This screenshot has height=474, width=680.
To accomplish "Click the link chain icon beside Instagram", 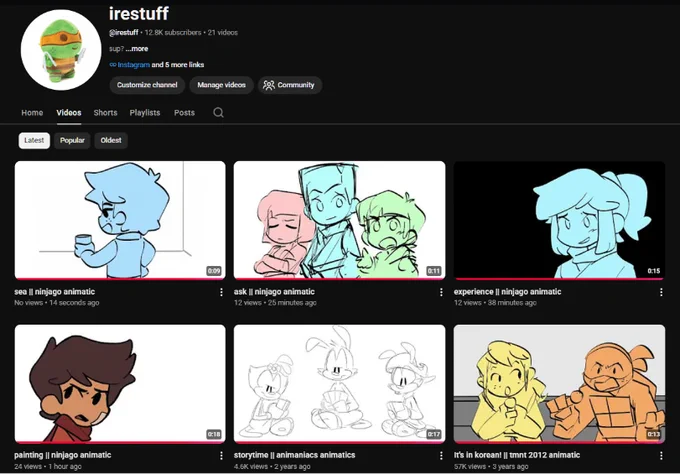I will [x=113, y=65].
